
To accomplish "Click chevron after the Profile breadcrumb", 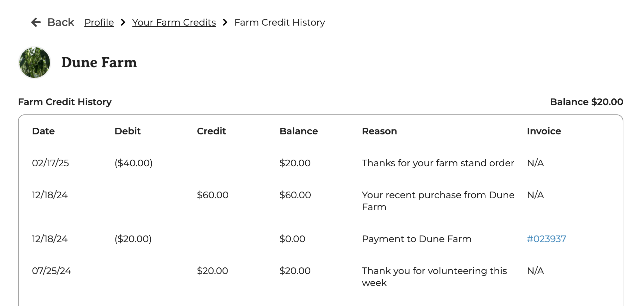I will point(123,22).
